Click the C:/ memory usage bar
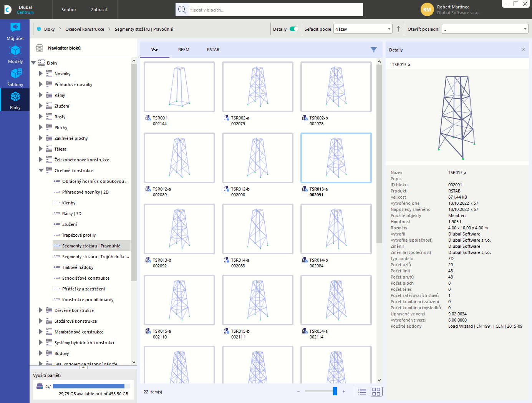Image resolution: width=532 pixels, height=403 pixels. (x=91, y=386)
